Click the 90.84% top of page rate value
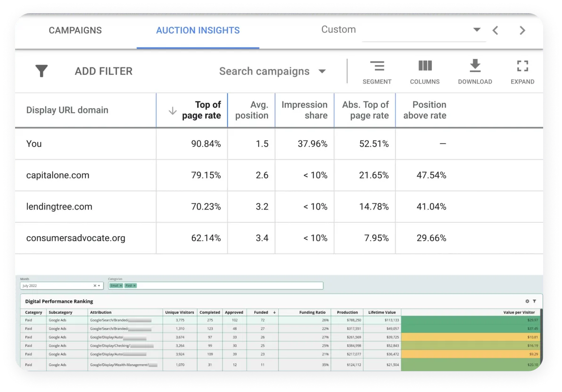The width and height of the screenshot is (562, 392). (x=206, y=144)
